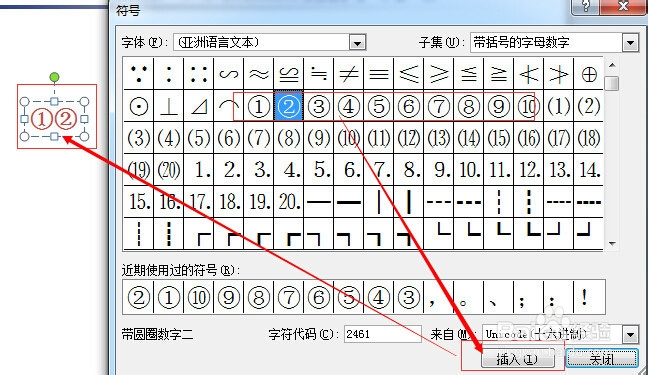Select the '1.' full stop number symbol

[x=199, y=170]
